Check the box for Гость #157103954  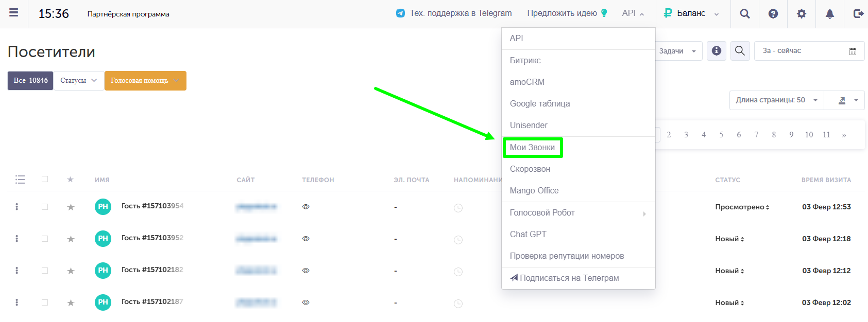click(45, 207)
